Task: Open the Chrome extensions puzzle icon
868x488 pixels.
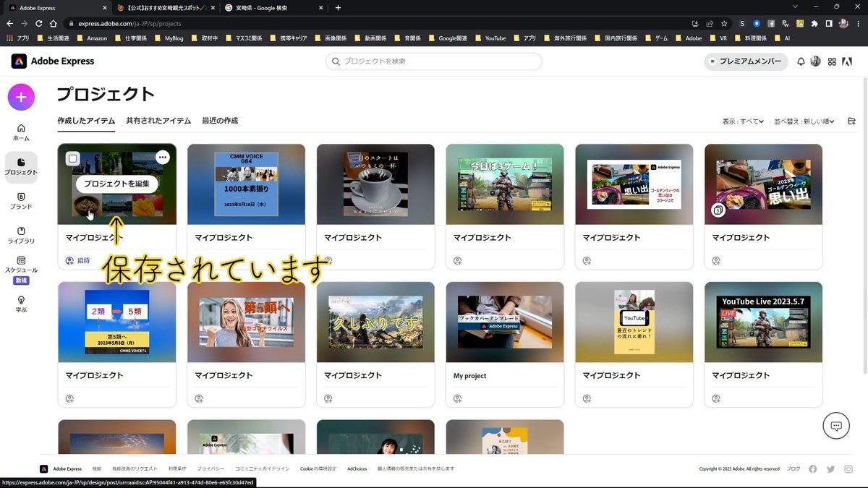Action: coord(814,23)
